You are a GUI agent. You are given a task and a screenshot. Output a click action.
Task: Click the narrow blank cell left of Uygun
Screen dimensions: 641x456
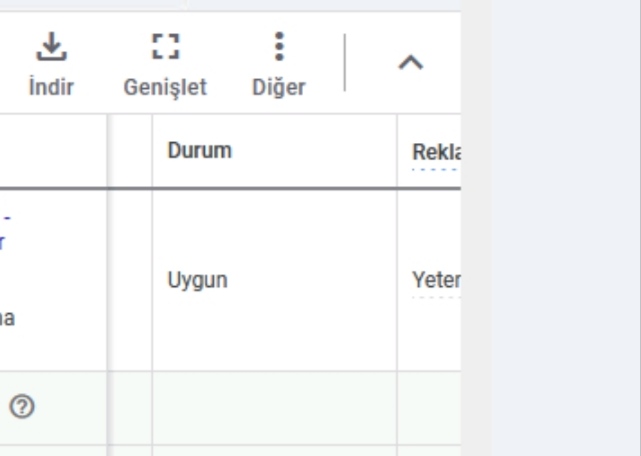pos(130,281)
